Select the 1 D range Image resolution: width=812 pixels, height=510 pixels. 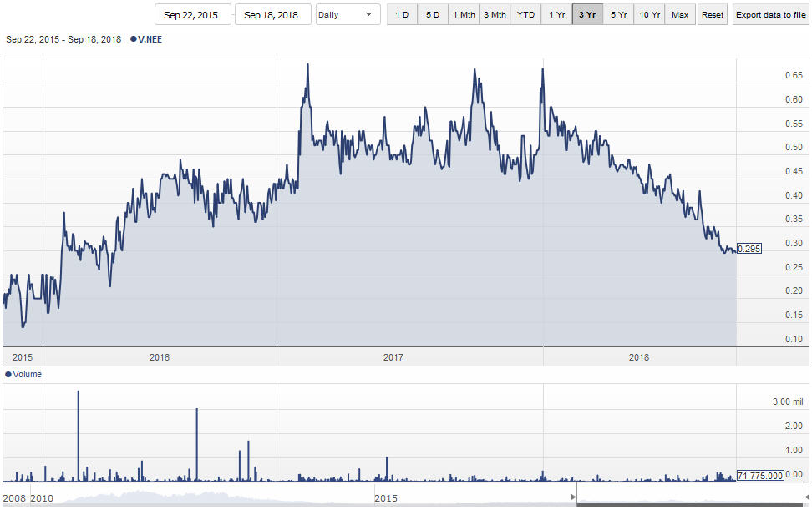pyautogui.click(x=402, y=14)
